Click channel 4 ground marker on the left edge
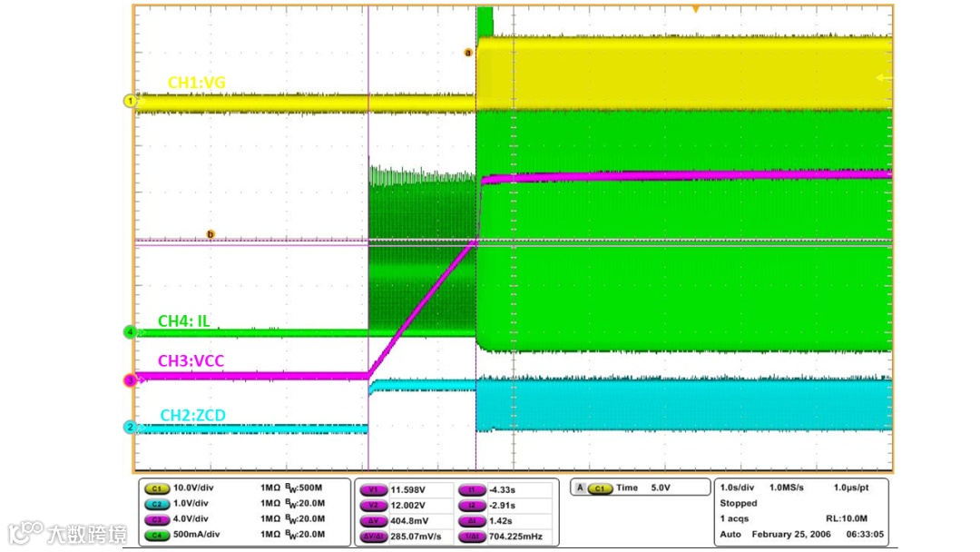This screenshot has height=552, width=980. point(130,332)
